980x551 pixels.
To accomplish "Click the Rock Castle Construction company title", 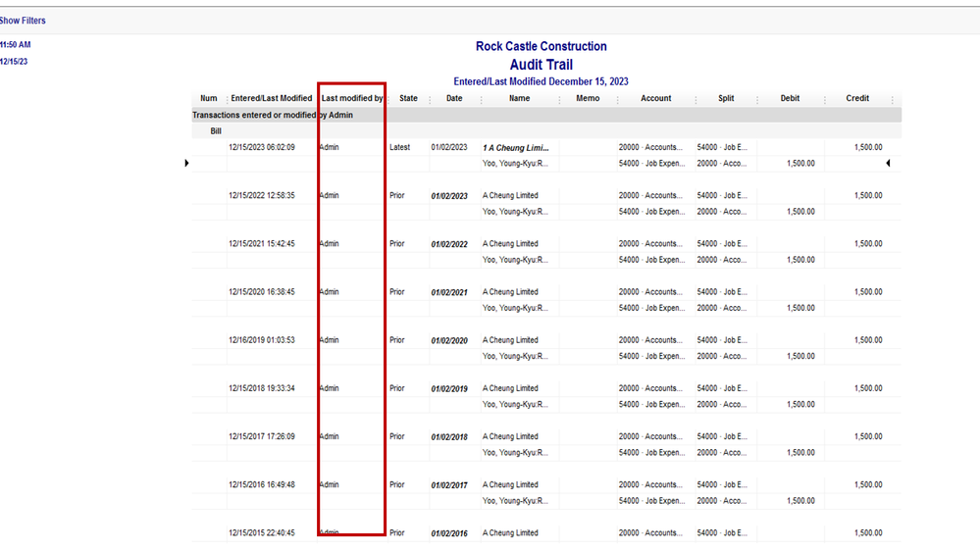I will click(x=542, y=46).
